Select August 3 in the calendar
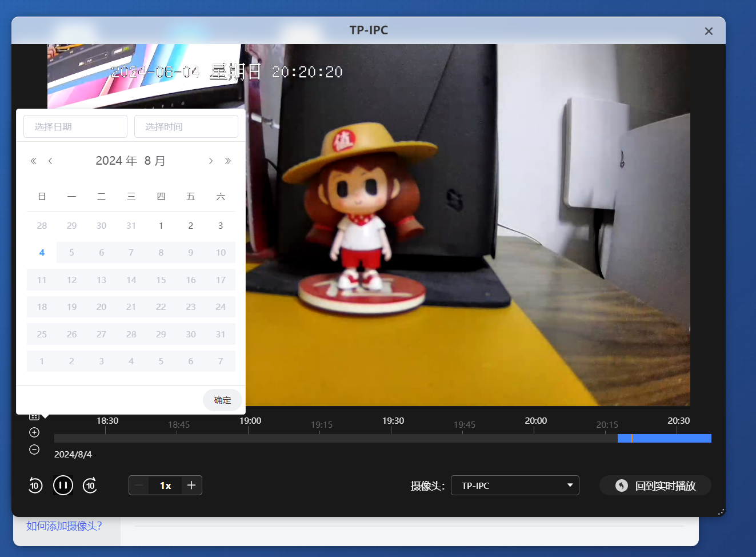Screen dimensions: 756x557 [x=221, y=225]
